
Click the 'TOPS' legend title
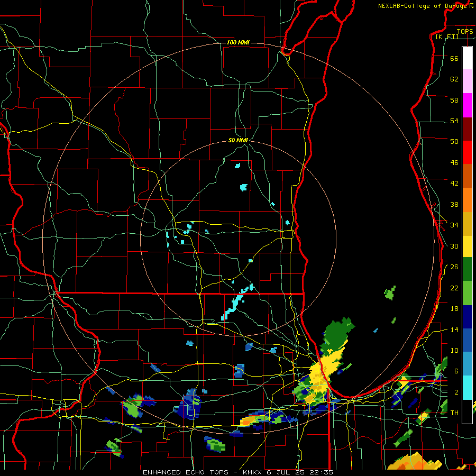click(465, 32)
